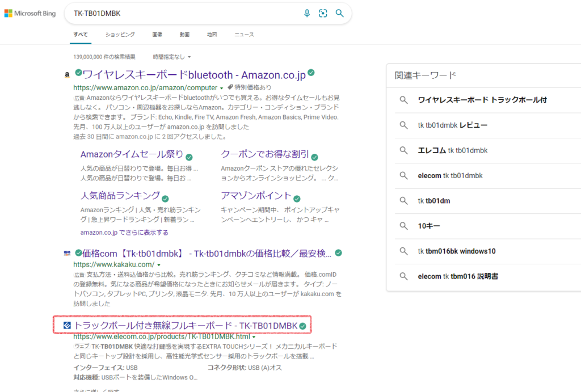This screenshot has width=581, height=392.
Task: Search related keyword tk tb01dmbk レビュー
Action: (453, 125)
